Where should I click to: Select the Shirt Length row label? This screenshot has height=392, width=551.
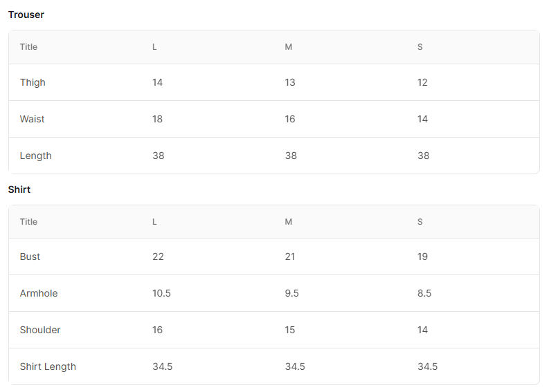coord(48,366)
